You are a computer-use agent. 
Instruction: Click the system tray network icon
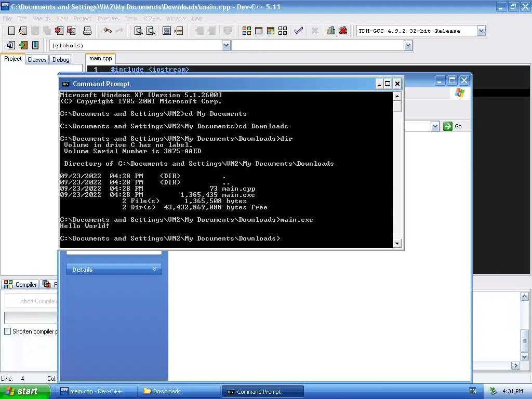click(x=494, y=391)
